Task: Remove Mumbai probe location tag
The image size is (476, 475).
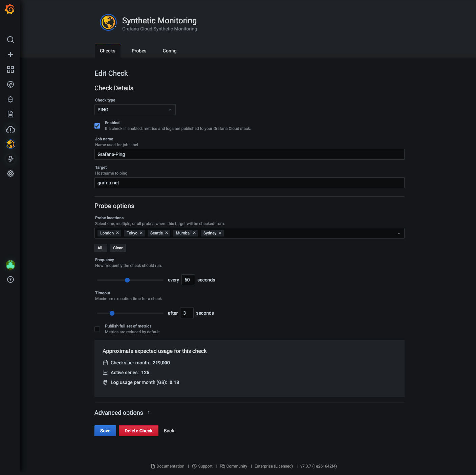Action: pos(194,233)
